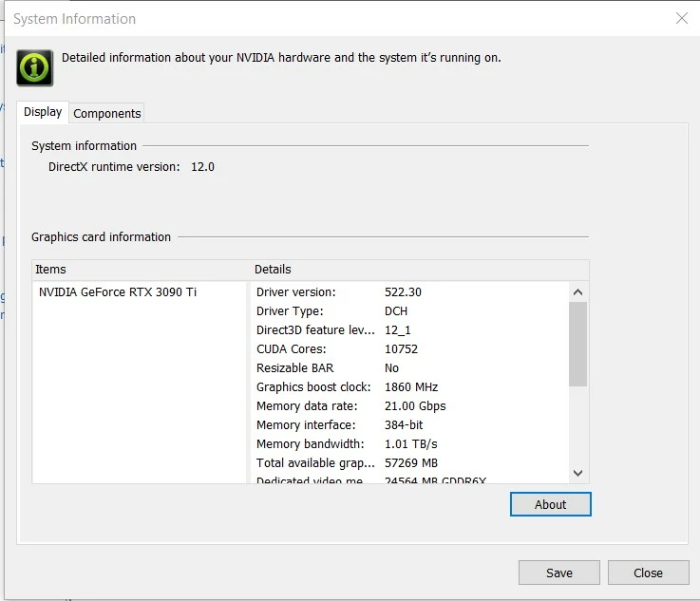The width and height of the screenshot is (700, 601).
Task: Close the System Information window
Action: (682, 18)
